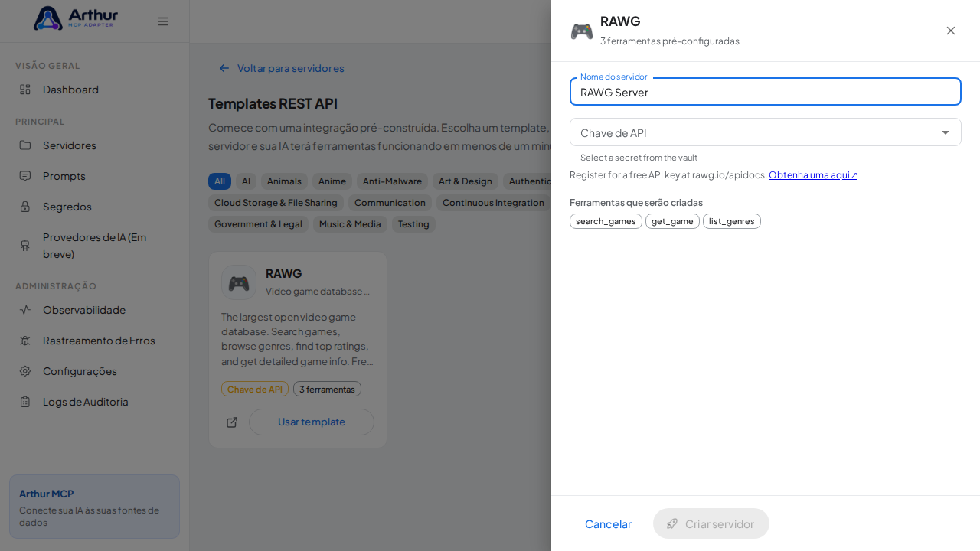Click the RAWG card gamepad thumbnail
The image size is (980, 551).
tap(239, 282)
